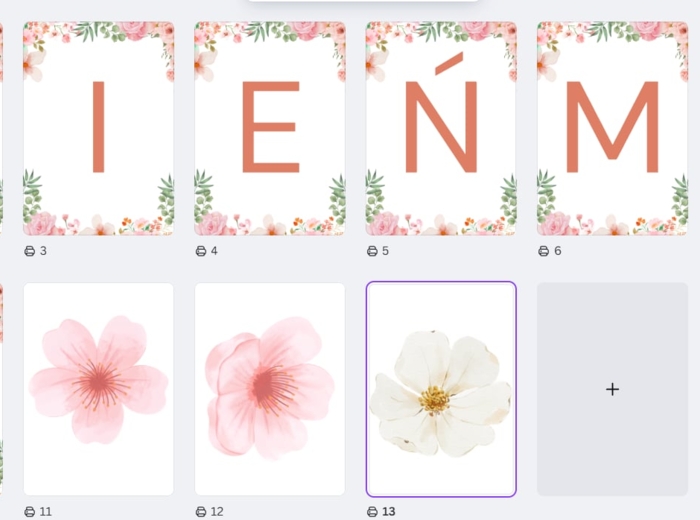The image size is (700, 520).
Task: Select the page thumbnail with letter E
Action: click(x=270, y=129)
